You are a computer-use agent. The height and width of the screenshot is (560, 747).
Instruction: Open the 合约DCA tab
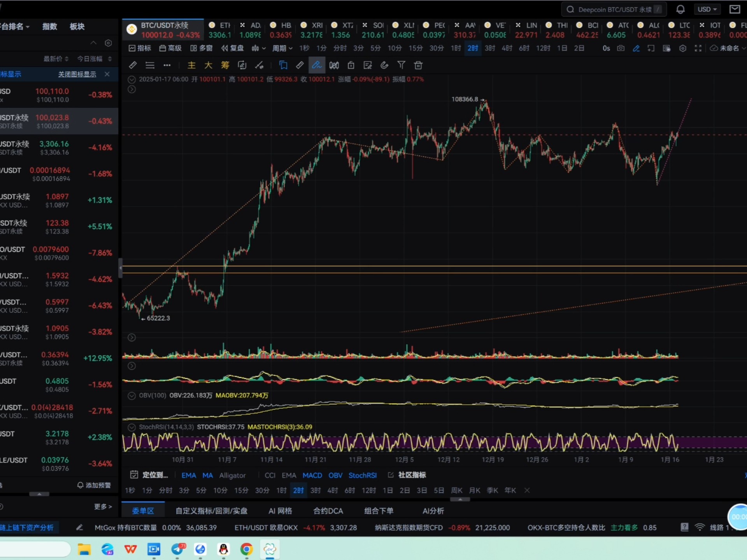click(x=328, y=511)
